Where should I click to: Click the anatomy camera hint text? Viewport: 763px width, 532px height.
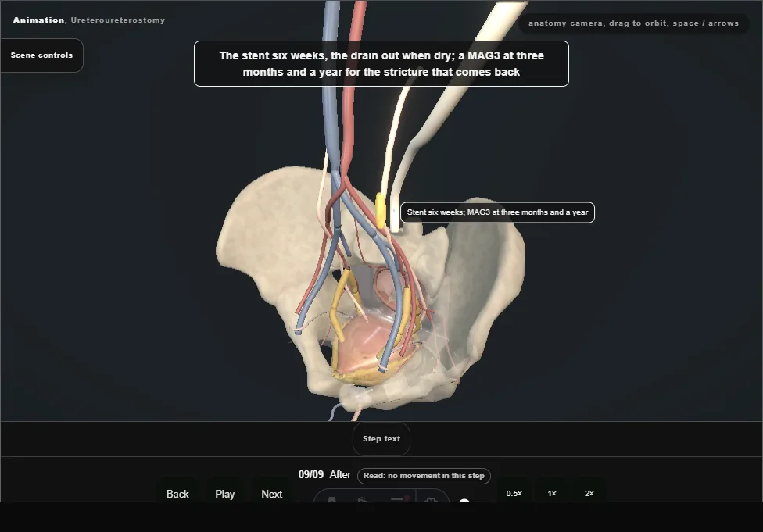(x=633, y=23)
